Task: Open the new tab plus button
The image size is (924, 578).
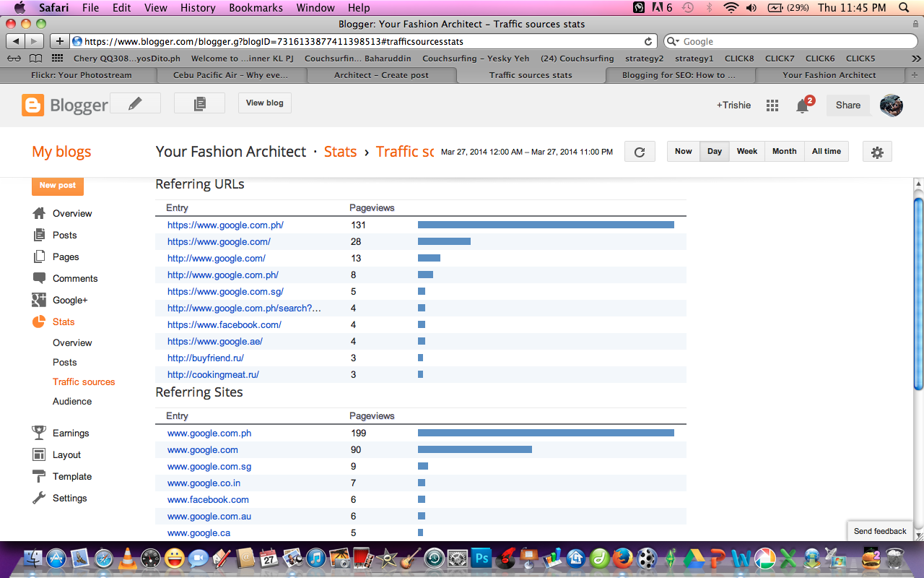Action: point(915,75)
